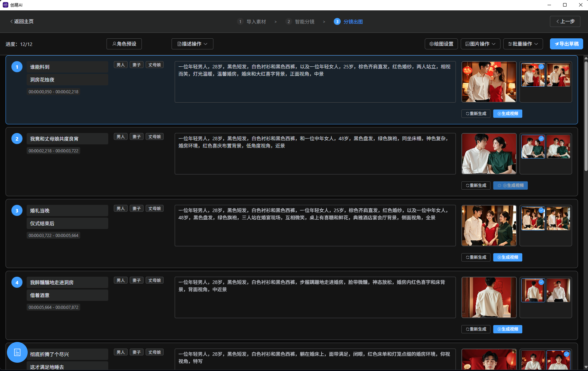The width and height of the screenshot is (588, 371).
Task: Expand the 图片操作 dropdown
Action: click(480, 44)
